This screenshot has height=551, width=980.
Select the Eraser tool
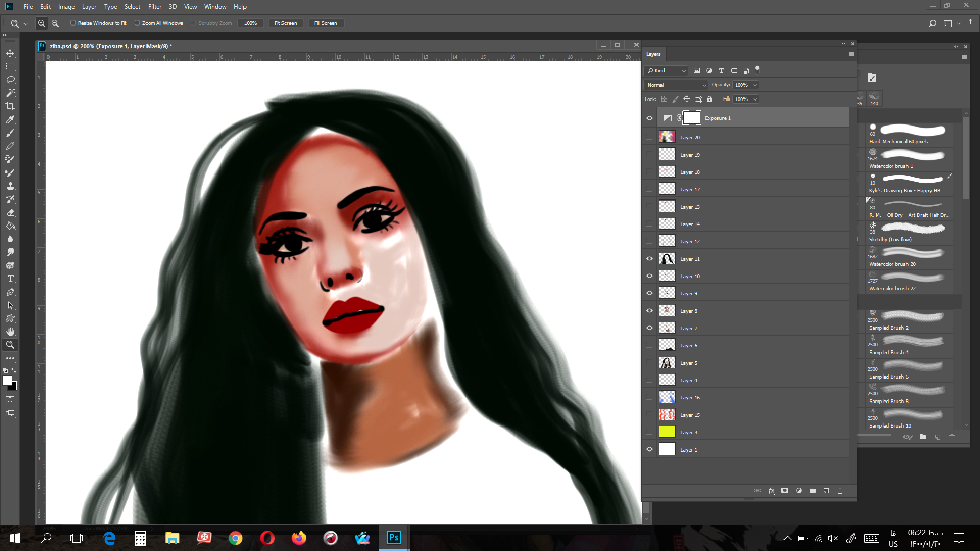click(10, 212)
